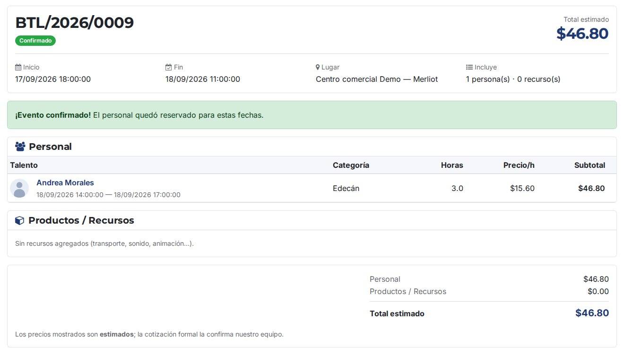Click the $15.60 hourly price
Viewport: 624px width, 364px height.
coord(522,188)
